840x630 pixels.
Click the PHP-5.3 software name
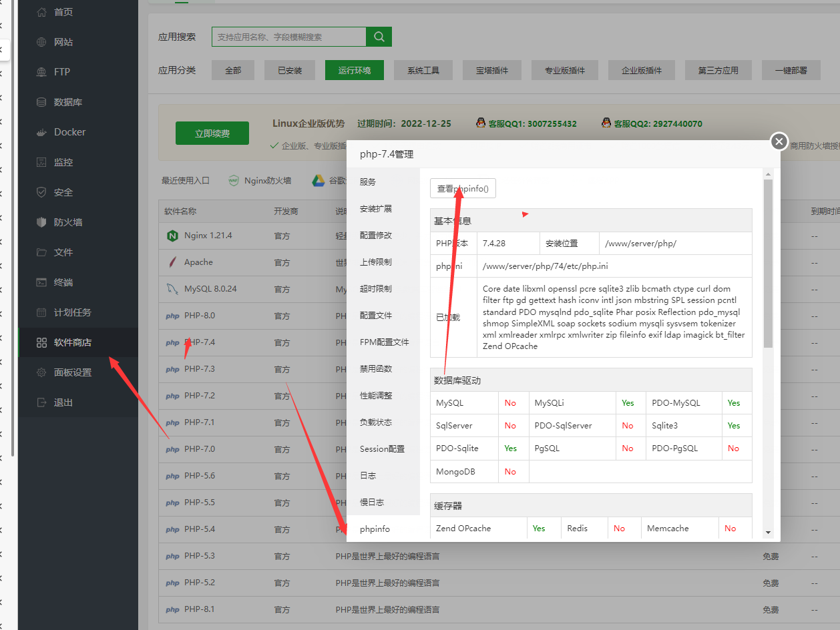200,556
